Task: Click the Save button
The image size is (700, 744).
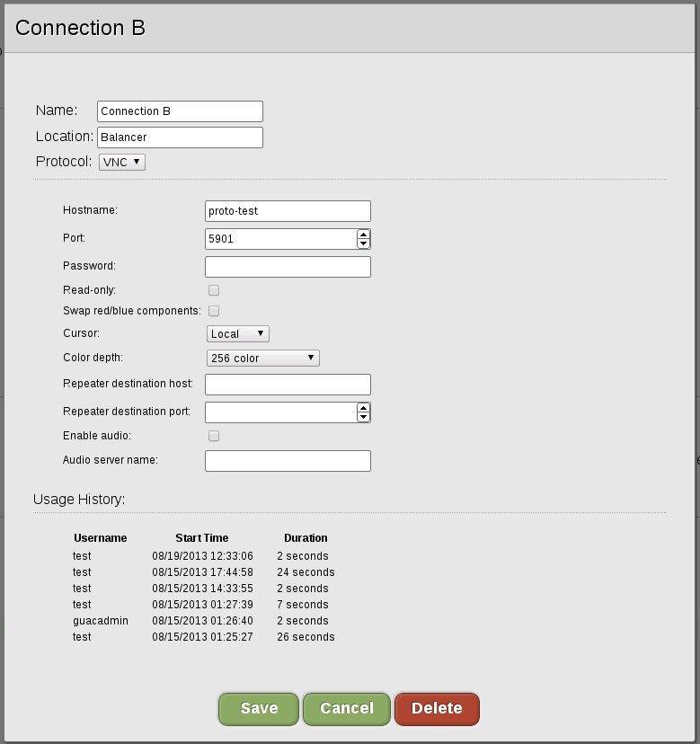Action: pyautogui.click(x=259, y=708)
